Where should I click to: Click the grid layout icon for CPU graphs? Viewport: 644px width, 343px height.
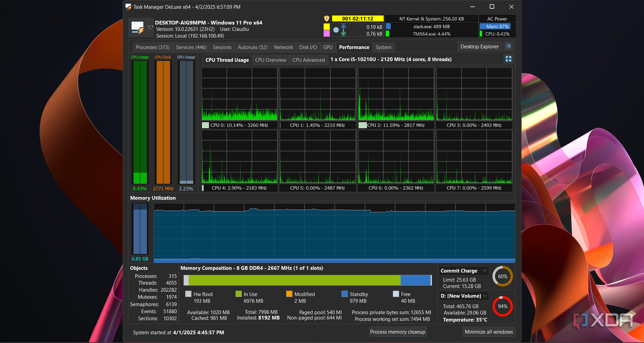(x=508, y=59)
